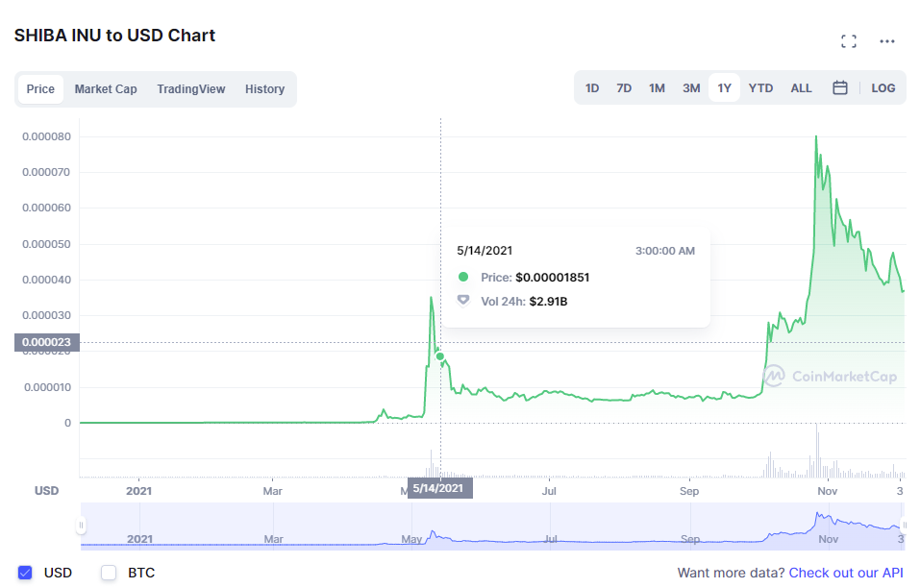Select the 1D time range

pos(592,88)
